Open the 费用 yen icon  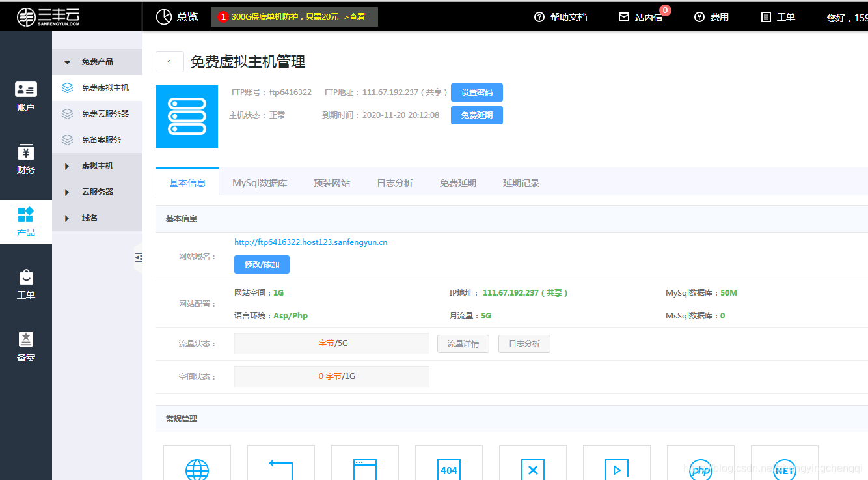coord(699,17)
